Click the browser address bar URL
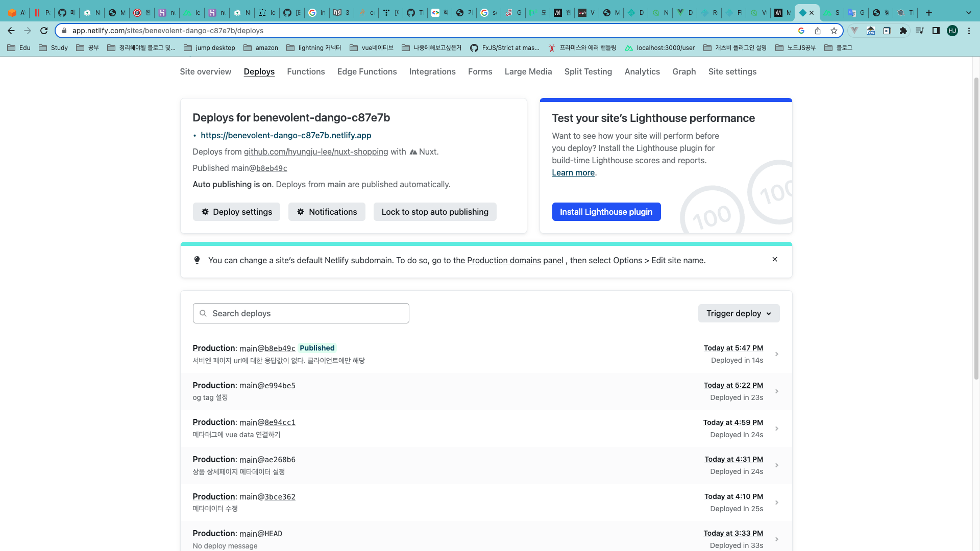 pos(168,31)
